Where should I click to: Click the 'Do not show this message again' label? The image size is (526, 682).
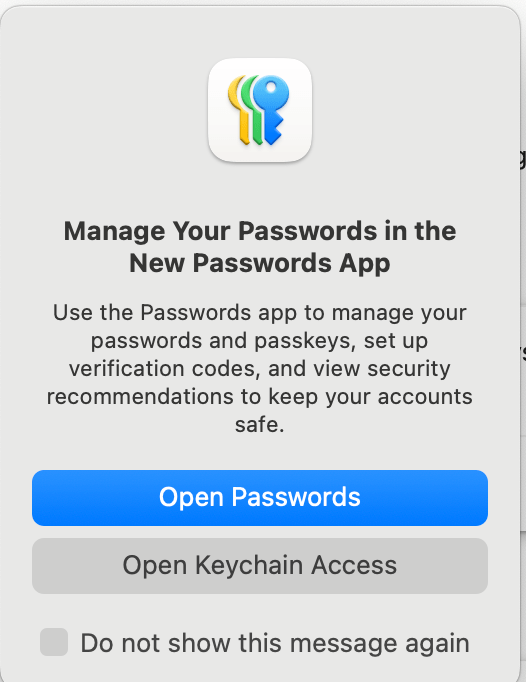[x=275, y=643]
